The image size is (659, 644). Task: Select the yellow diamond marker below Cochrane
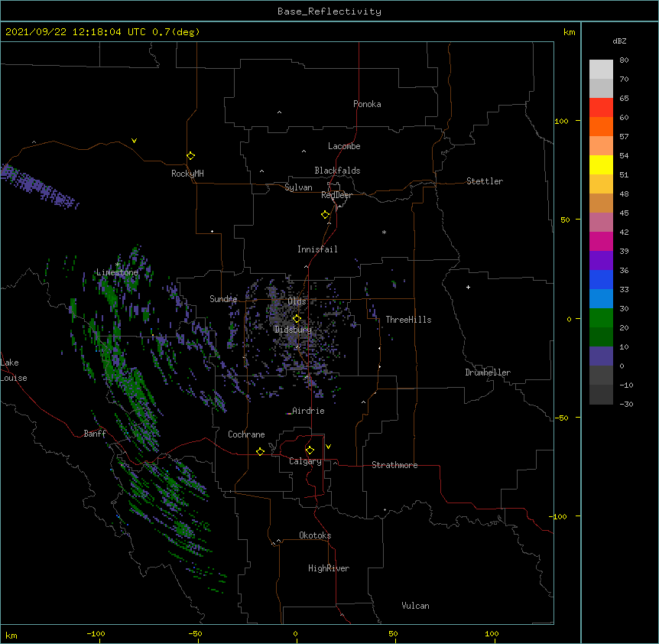260,451
